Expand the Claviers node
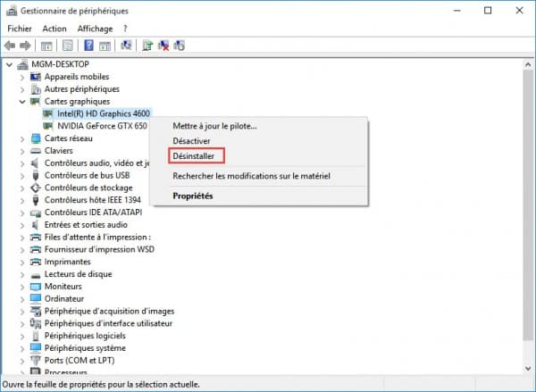536x392 pixels. (22, 152)
